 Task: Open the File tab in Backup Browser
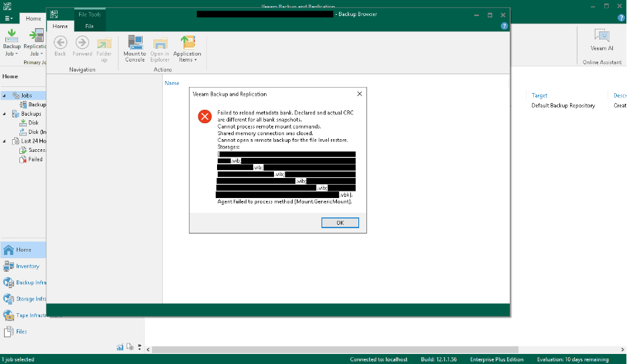tap(89, 26)
